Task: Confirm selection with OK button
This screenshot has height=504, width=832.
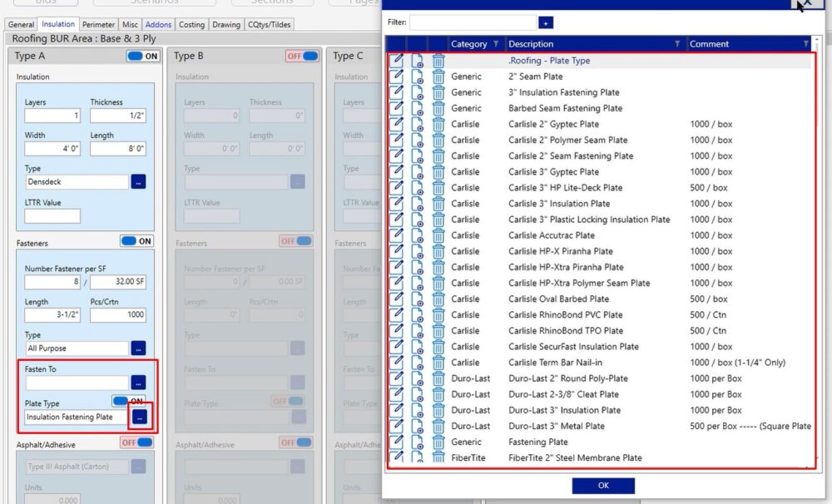Action: (603, 486)
